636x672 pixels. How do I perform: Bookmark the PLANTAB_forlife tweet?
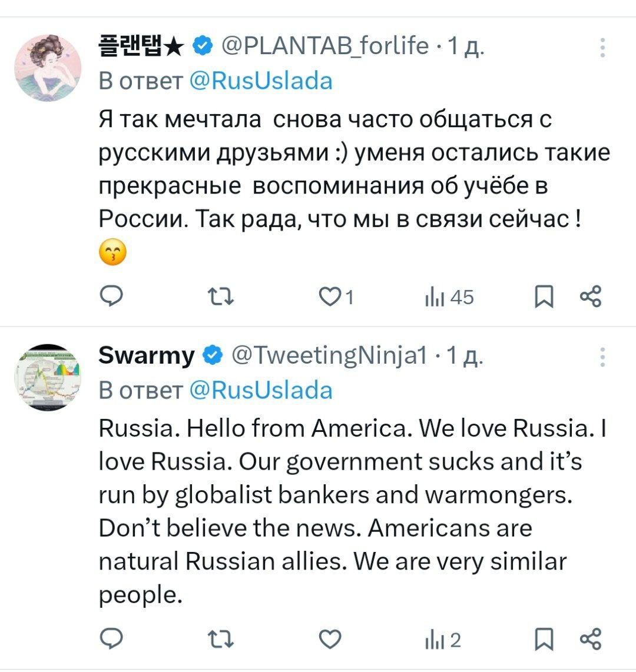[544, 297]
